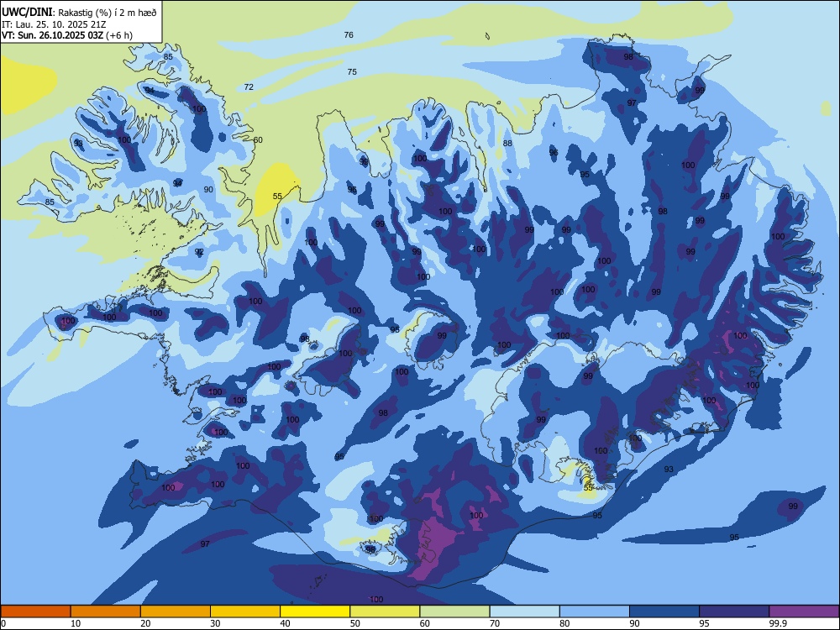Viewport: 840px width, 630px height.
Task: Choose the 80–90 medium blue legend swatch
Action: pos(595,612)
